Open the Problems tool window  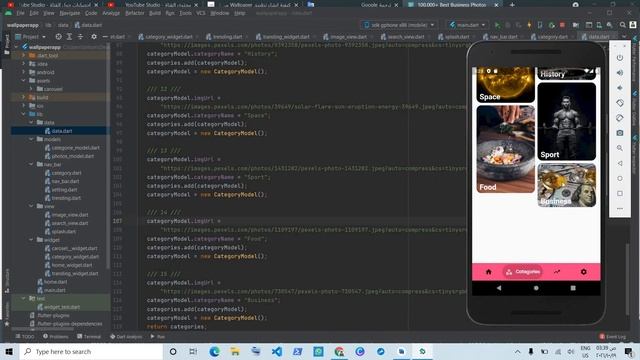[x=56, y=337]
